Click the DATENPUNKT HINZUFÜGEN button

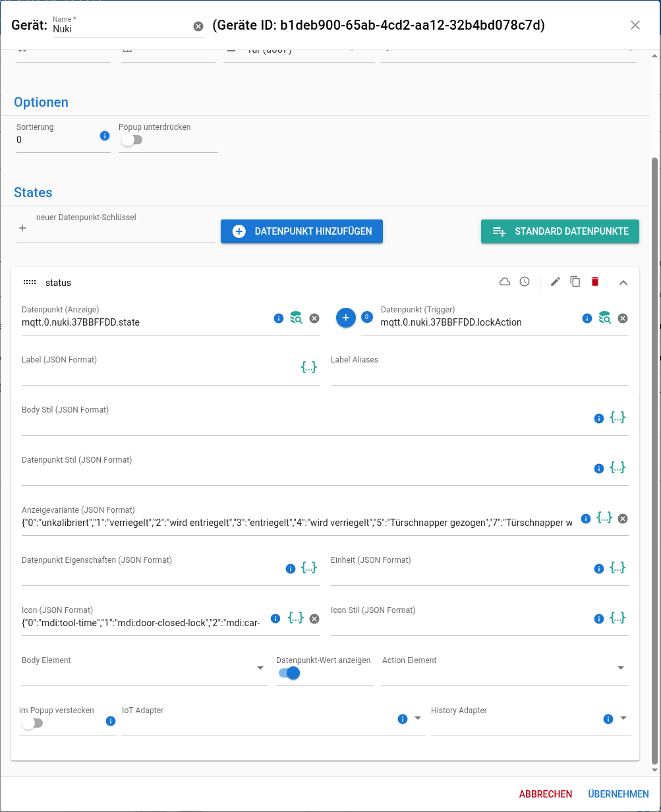tap(302, 231)
